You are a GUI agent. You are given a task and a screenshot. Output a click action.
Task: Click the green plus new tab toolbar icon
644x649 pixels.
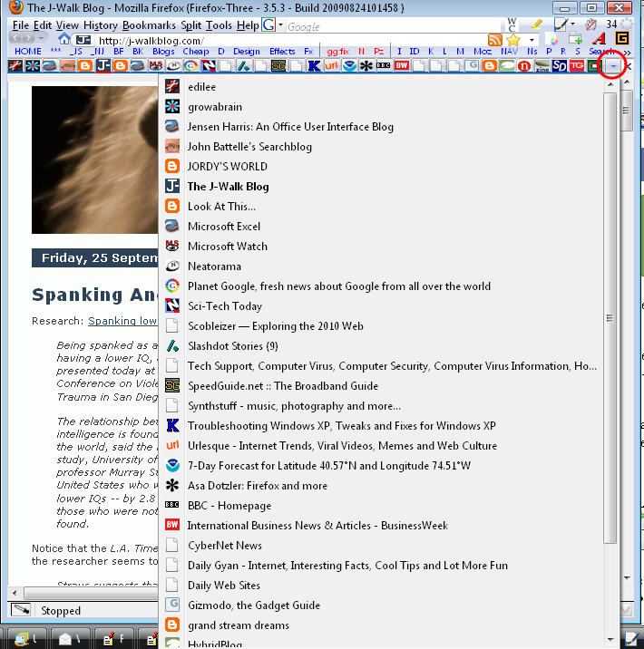click(x=576, y=39)
